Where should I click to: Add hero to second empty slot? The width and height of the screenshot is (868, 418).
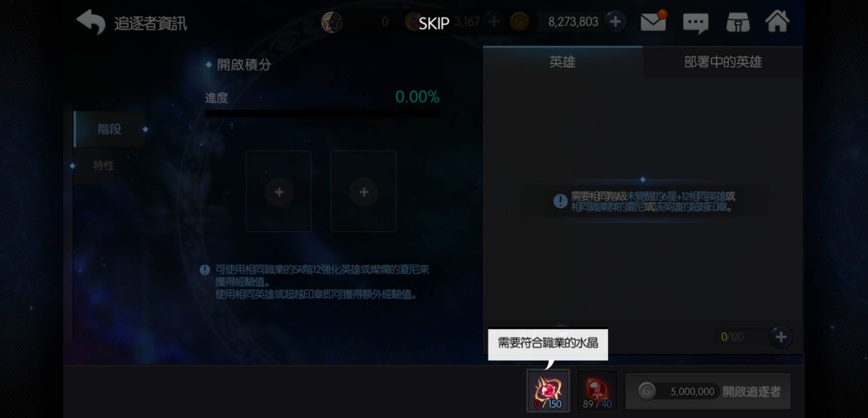pos(363,191)
